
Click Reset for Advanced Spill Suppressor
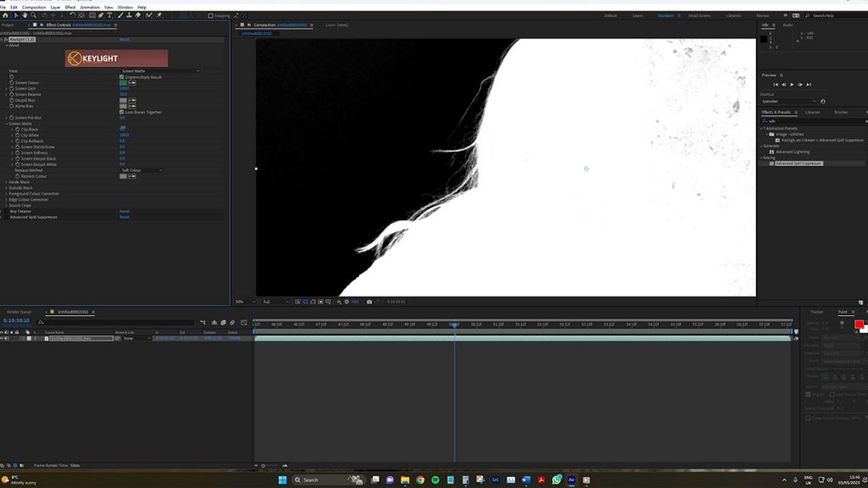point(125,217)
